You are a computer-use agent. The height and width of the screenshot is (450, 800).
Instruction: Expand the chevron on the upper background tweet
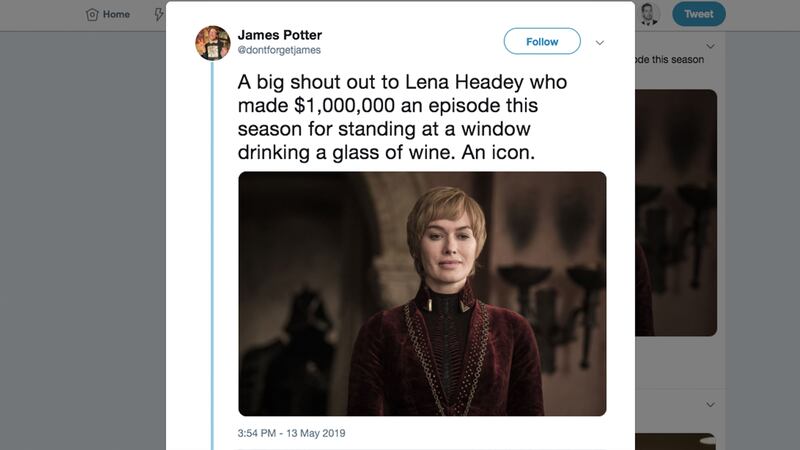click(x=710, y=46)
